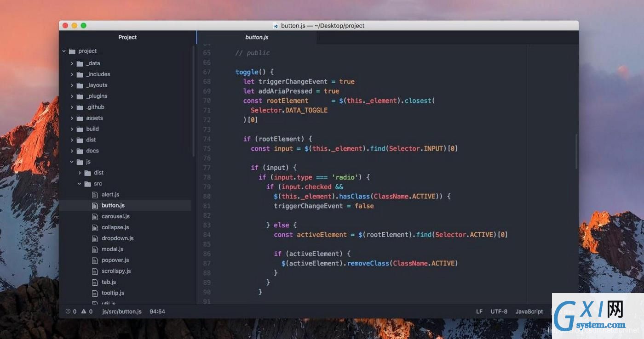Screen dimensions: 644x339
Task: Click the assets folder icon
Action: point(80,118)
